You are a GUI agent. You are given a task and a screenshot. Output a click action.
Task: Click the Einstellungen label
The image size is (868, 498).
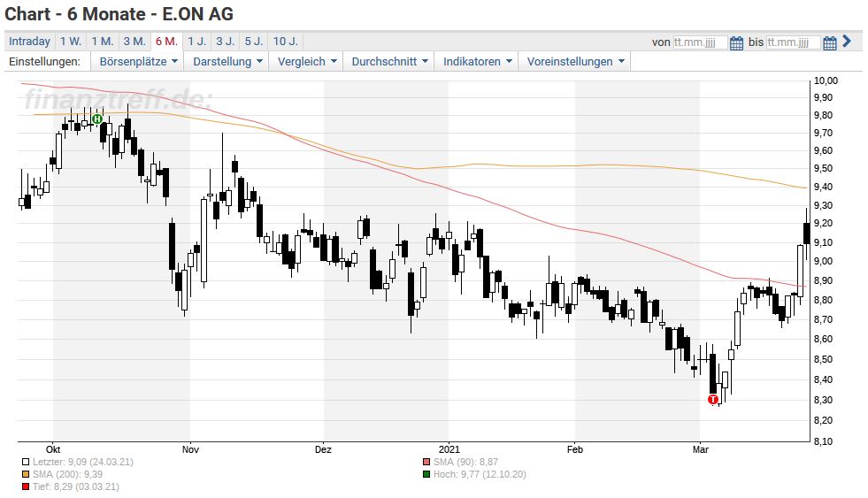tap(44, 61)
